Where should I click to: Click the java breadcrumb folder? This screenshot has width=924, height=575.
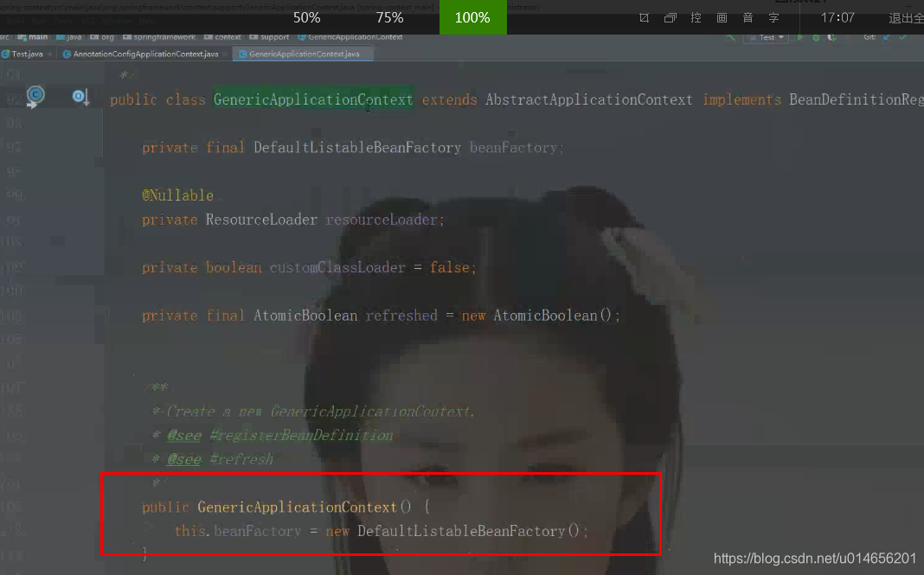[x=69, y=37]
